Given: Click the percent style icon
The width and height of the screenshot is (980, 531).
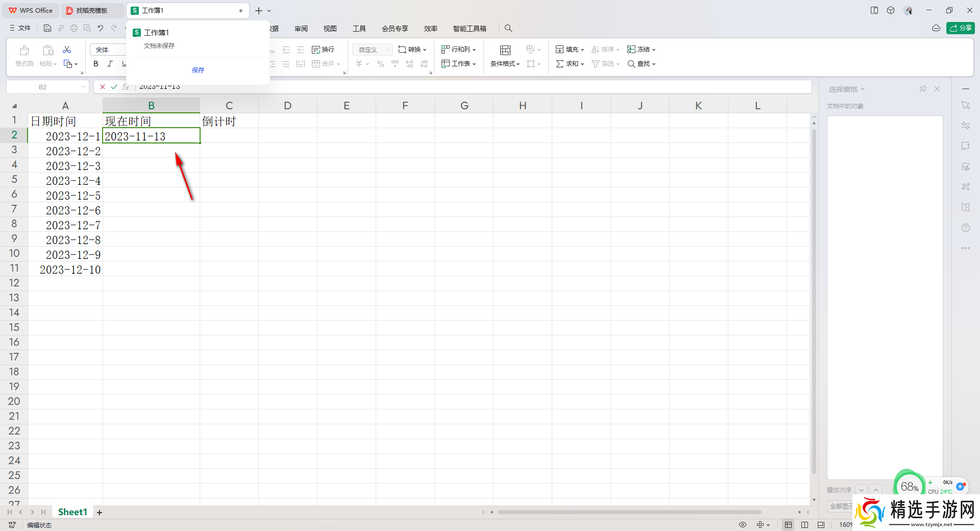Looking at the screenshot, I should pos(380,64).
